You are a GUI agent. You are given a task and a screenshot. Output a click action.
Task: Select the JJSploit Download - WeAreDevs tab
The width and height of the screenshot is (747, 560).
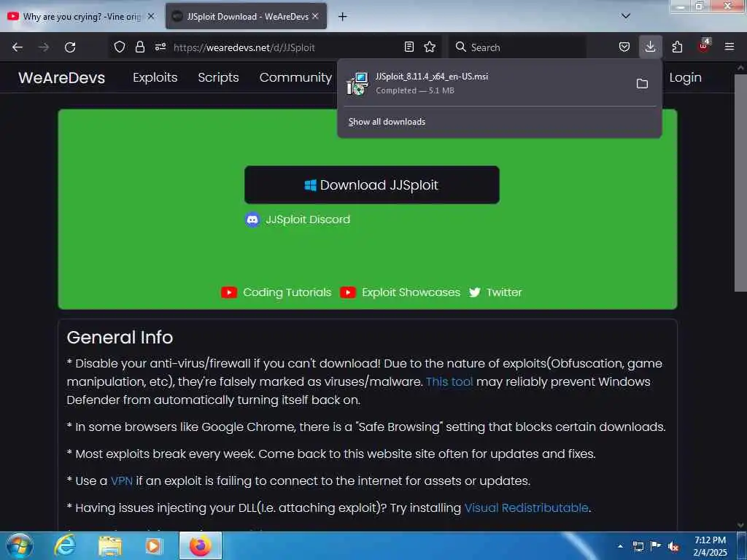pos(246,17)
